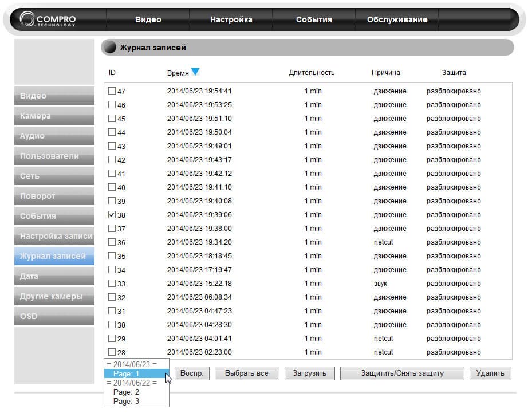Click the blue sort arrow next to Время
The image size is (532, 413).
click(x=195, y=72)
